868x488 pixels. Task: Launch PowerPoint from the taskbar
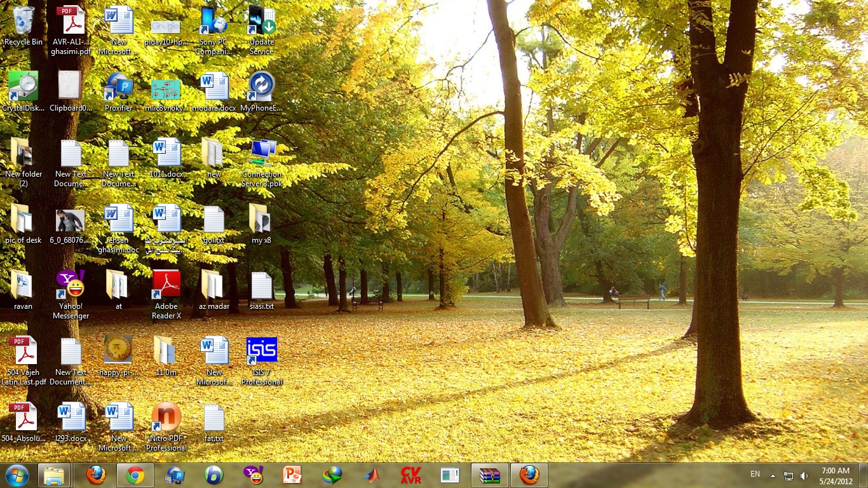click(x=293, y=475)
